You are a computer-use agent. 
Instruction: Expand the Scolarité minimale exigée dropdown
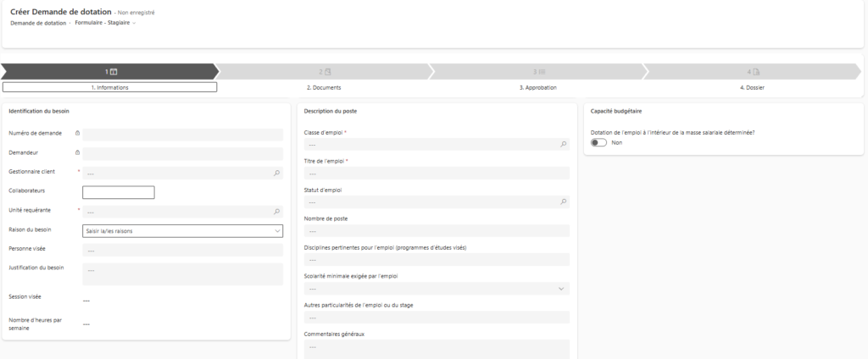[563, 289]
